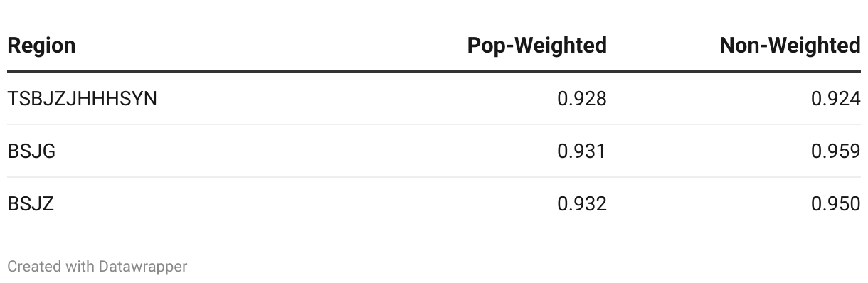Screen dimensions: 868x283
Task: Select the BSJG region cell
Action: pos(31,151)
